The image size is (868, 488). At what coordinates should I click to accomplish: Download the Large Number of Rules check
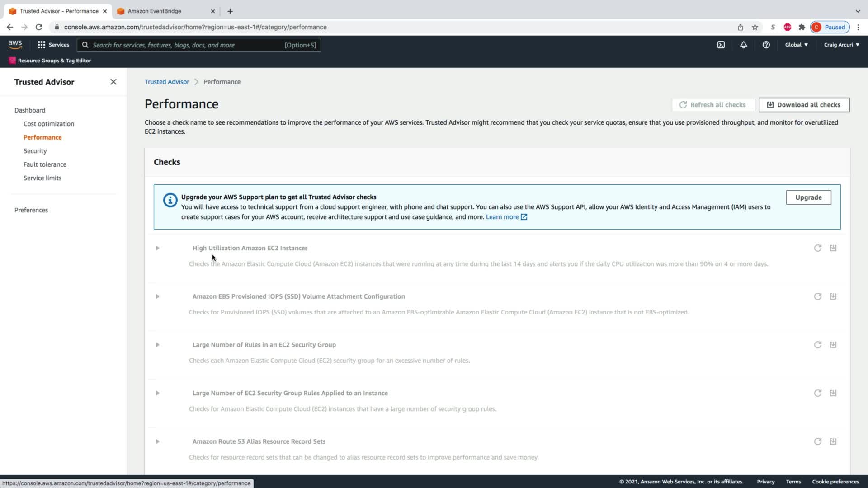tap(833, 345)
